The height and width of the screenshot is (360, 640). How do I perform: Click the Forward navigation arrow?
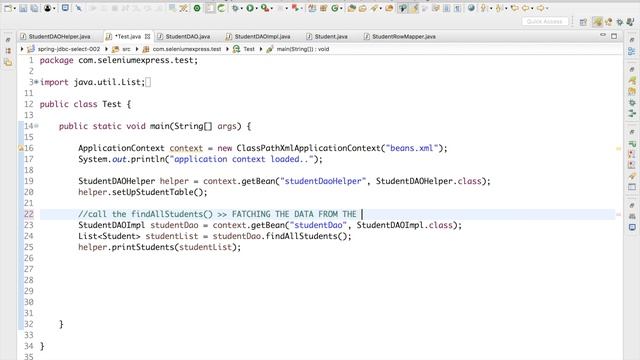[540, 8]
